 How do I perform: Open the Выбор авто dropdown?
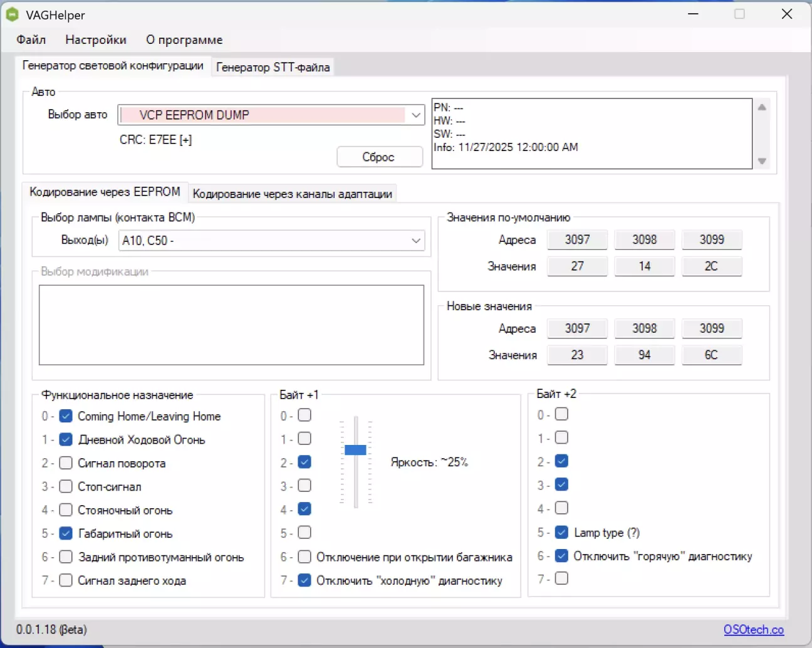tap(415, 115)
